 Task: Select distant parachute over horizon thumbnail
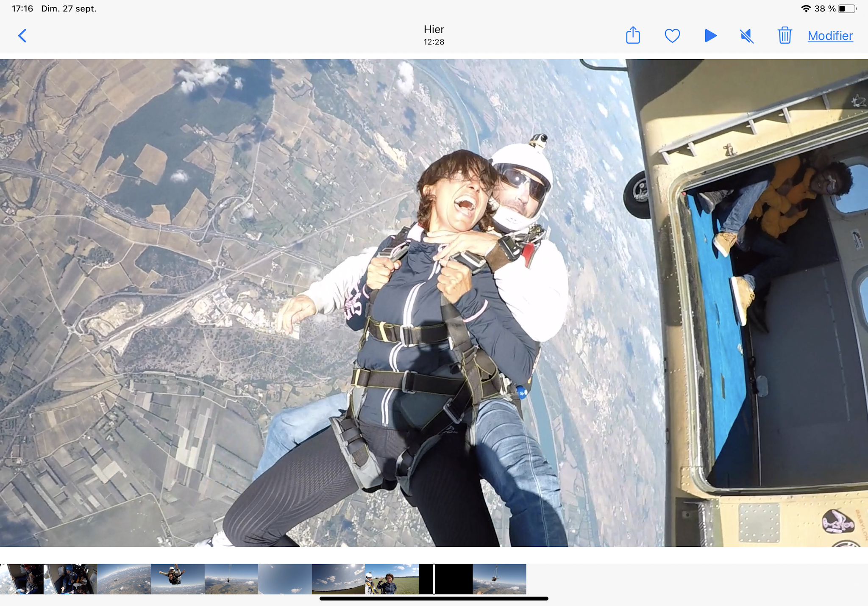(x=231, y=579)
